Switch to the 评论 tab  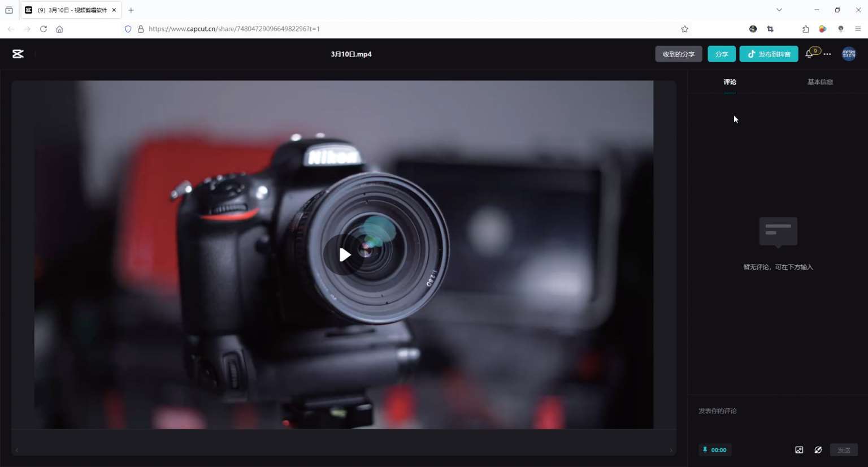coord(730,82)
